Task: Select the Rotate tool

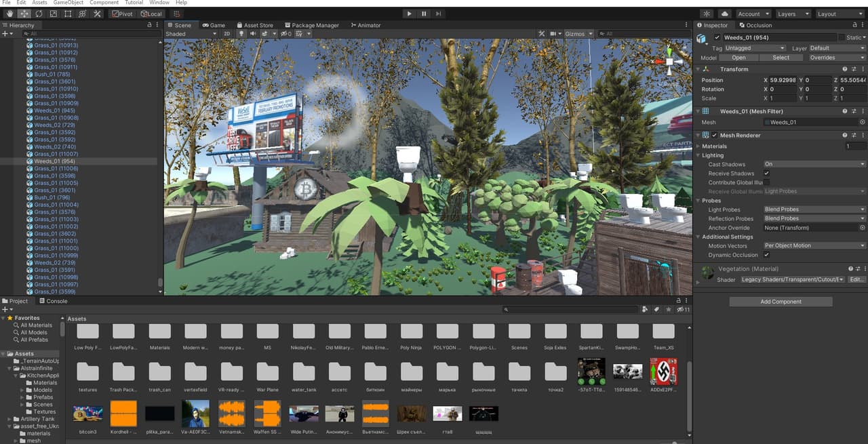Action: coord(39,14)
